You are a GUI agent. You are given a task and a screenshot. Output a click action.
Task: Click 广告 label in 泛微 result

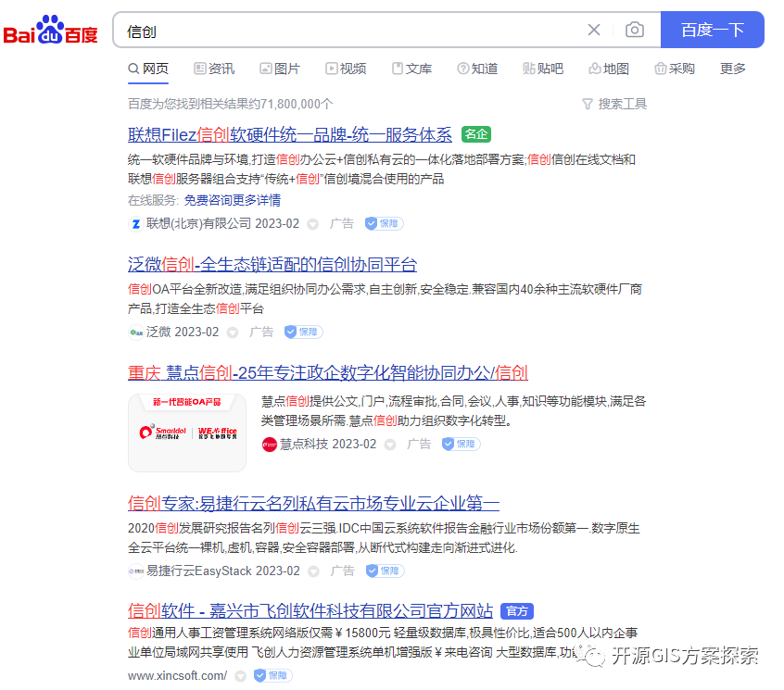click(261, 332)
